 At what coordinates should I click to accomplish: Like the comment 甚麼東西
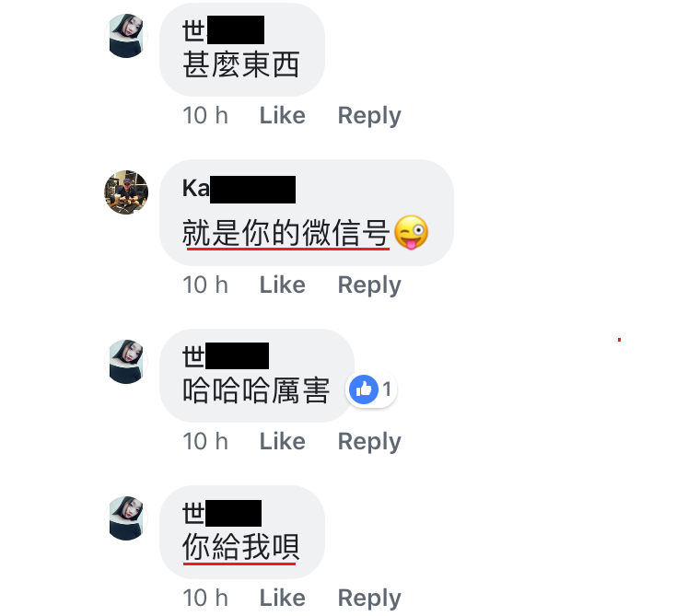[x=282, y=115]
